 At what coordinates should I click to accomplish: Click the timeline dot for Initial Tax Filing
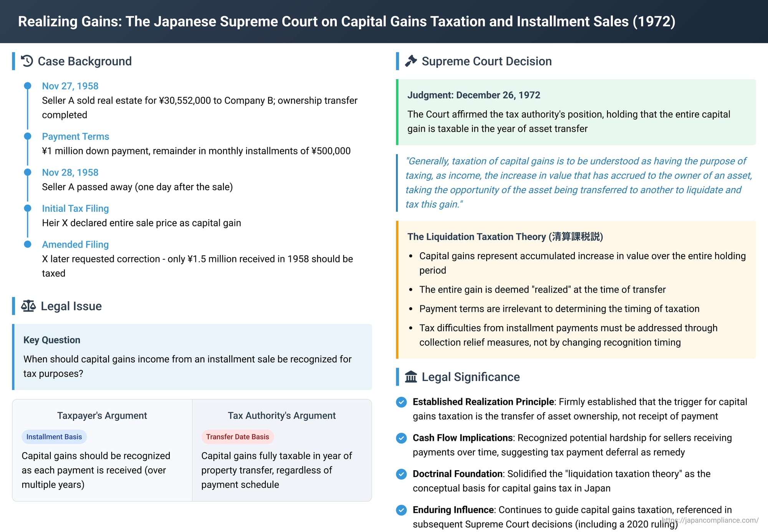pyautogui.click(x=28, y=208)
